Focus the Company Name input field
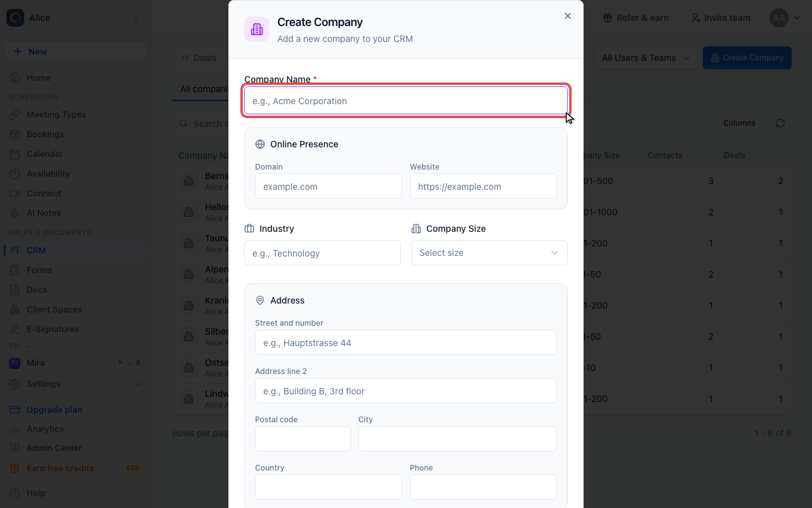 [406, 101]
